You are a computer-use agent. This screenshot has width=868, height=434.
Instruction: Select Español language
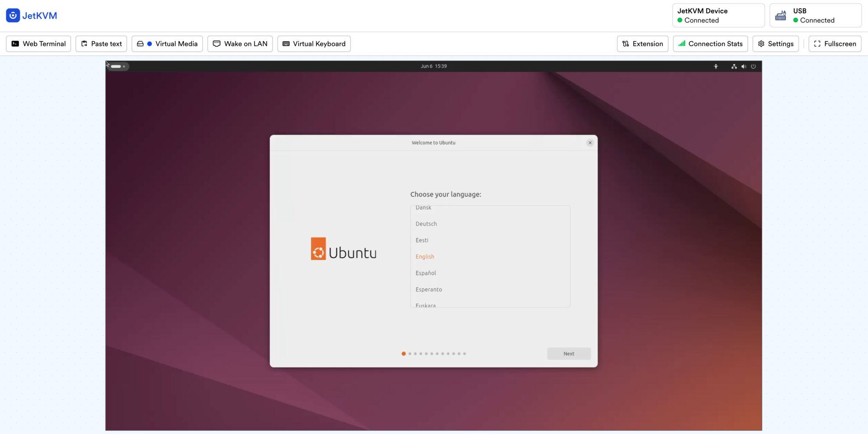(x=490, y=273)
